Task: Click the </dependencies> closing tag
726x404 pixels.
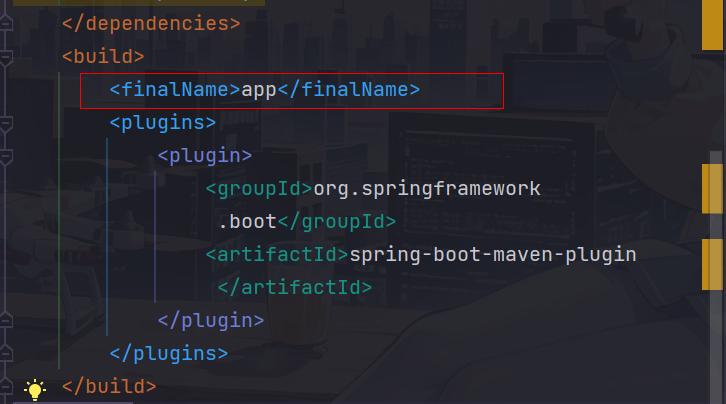Action: (x=151, y=23)
